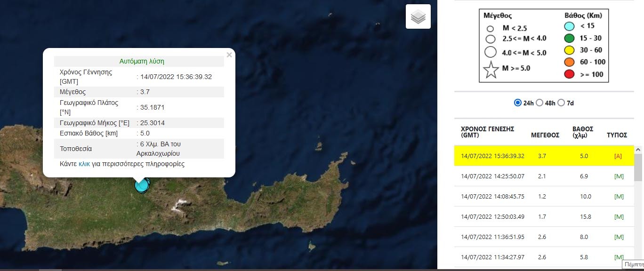644x271 pixels.
Task: Click the [A] type tag in highlighted row
Action: [x=618, y=156]
